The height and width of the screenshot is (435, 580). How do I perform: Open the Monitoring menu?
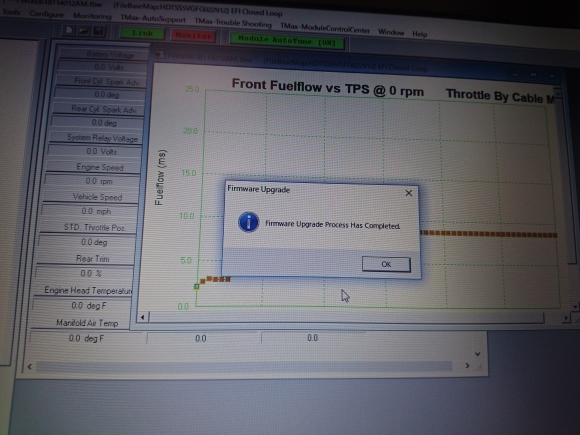pos(92,16)
